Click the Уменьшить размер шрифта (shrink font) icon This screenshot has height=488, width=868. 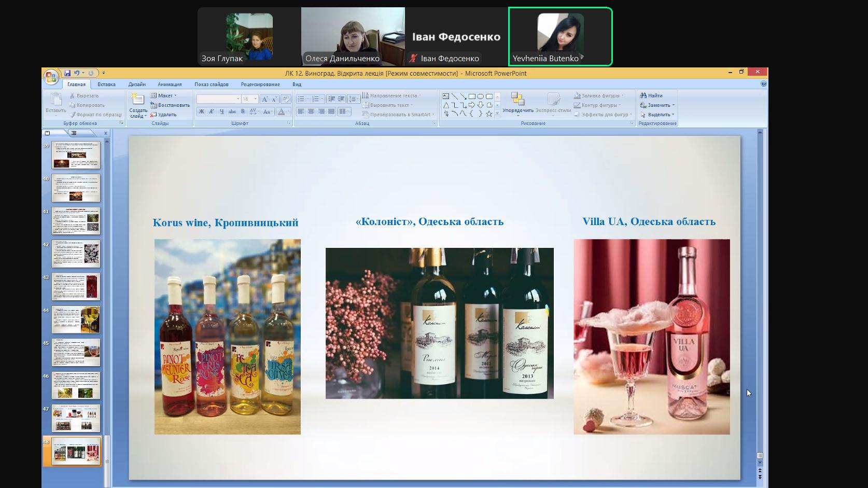pyautogui.click(x=274, y=99)
